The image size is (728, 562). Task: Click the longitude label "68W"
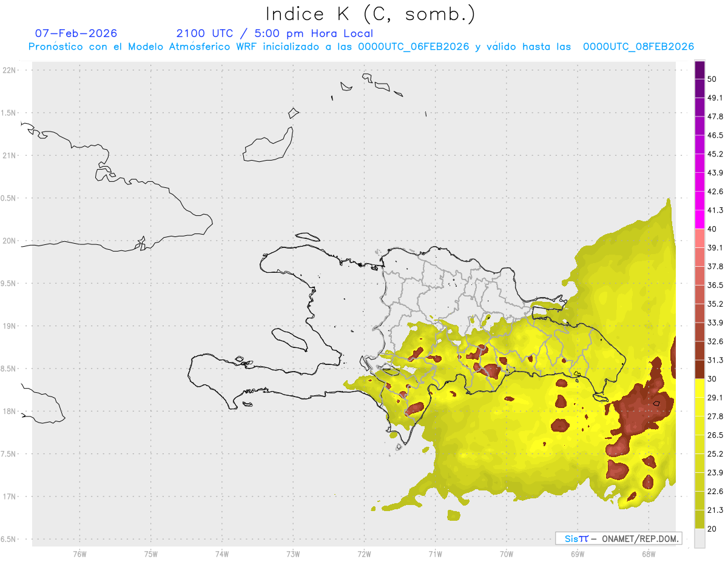[648, 554]
